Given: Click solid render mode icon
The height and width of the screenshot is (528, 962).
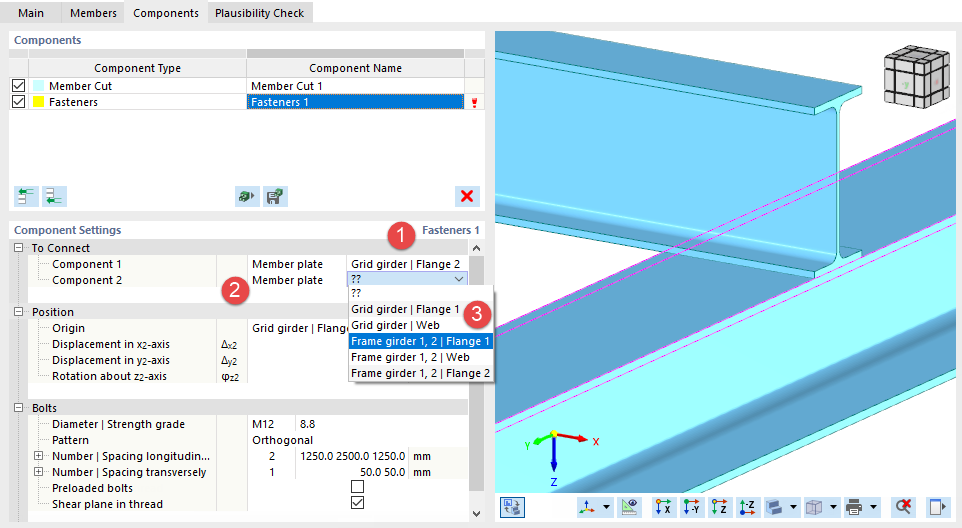Looking at the screenshot, I should (x=774, y=507).
